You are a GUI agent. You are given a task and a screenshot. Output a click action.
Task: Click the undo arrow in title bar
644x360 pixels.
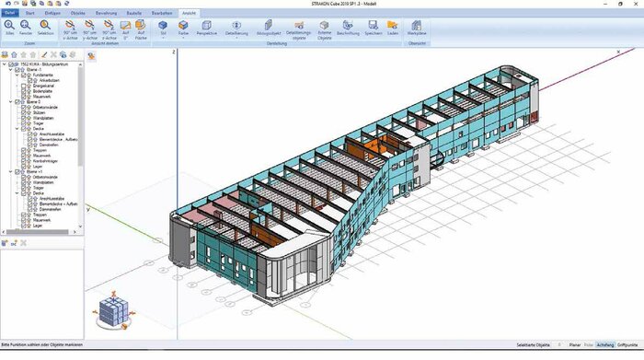[8, 4]
